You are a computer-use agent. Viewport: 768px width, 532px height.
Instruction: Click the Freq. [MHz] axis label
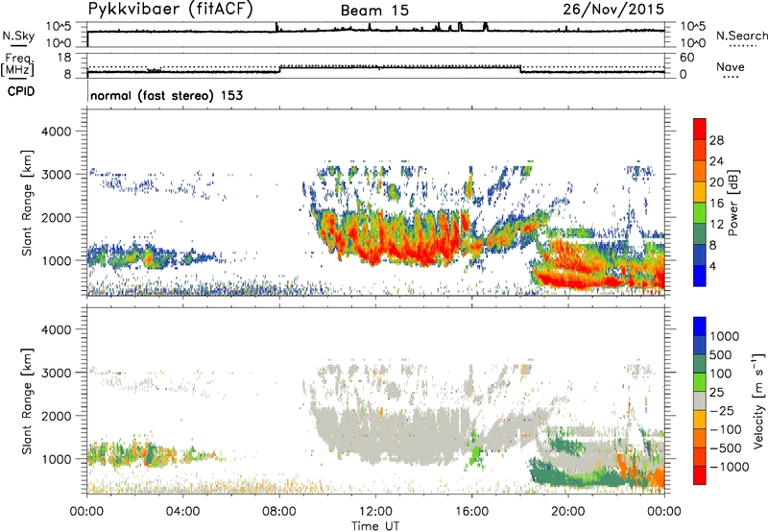tap(17, 65)
